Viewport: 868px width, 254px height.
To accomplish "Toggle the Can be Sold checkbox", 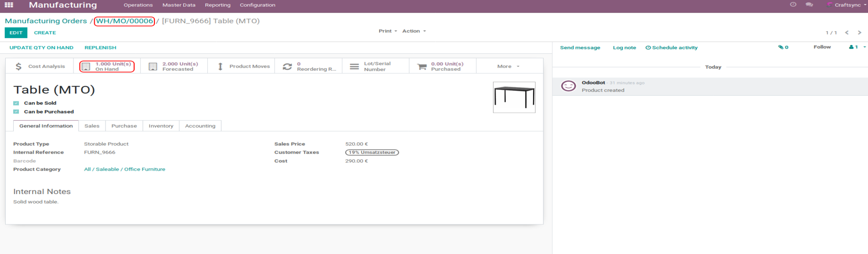I will [x=16, y=103].
